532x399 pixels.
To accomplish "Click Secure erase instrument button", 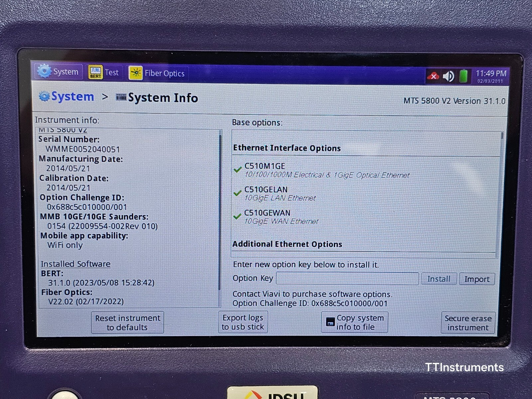I will [468, 323].
